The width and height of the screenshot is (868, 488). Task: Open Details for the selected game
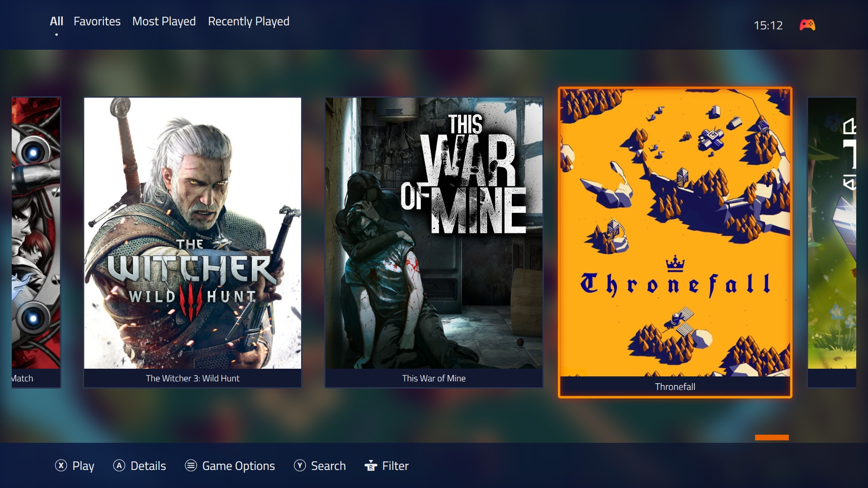coord(148,465)
